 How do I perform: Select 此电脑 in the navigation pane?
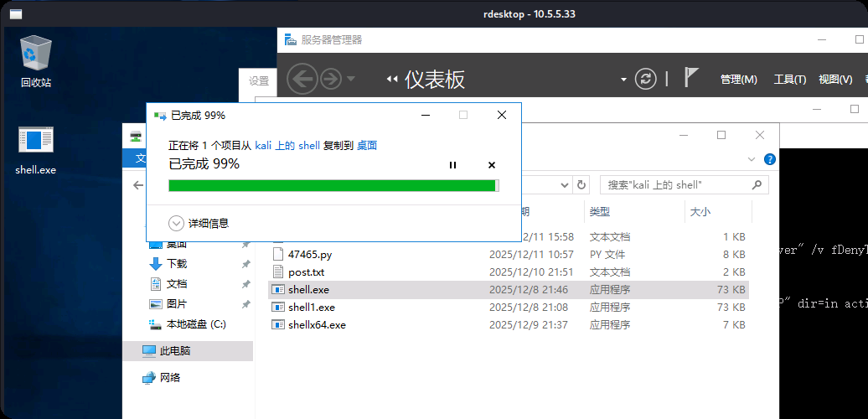pyautogui.click(x=174, y=350)
